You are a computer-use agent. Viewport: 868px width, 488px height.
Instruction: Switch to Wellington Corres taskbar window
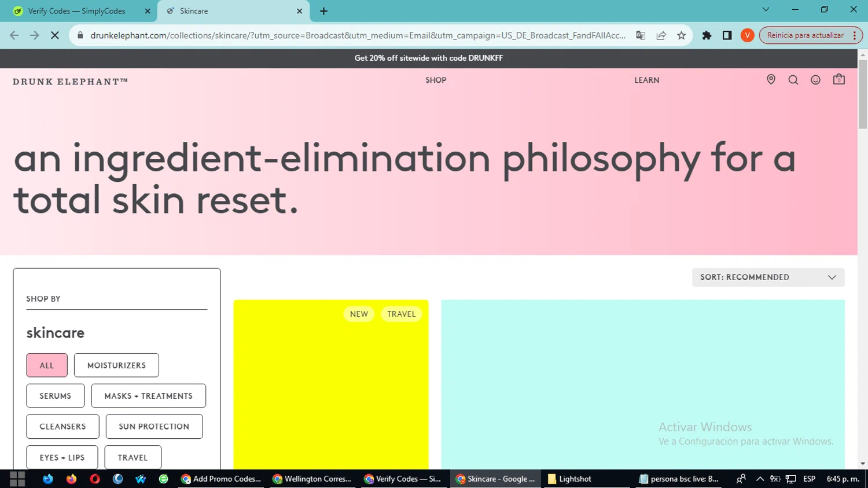click(x=312, y=479)
